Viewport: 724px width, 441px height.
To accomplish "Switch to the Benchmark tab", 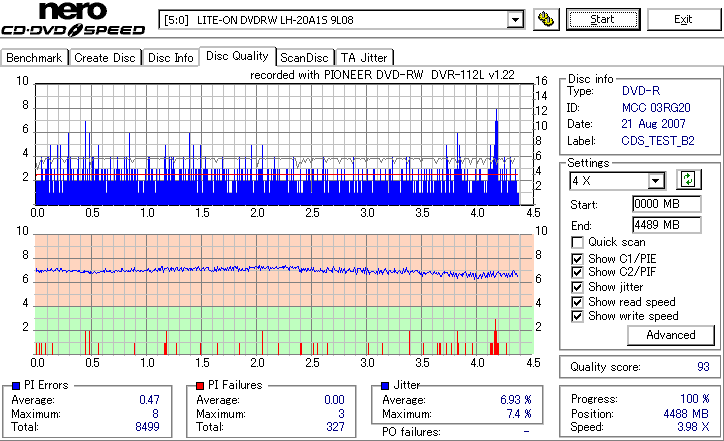I will coord(34,58).
